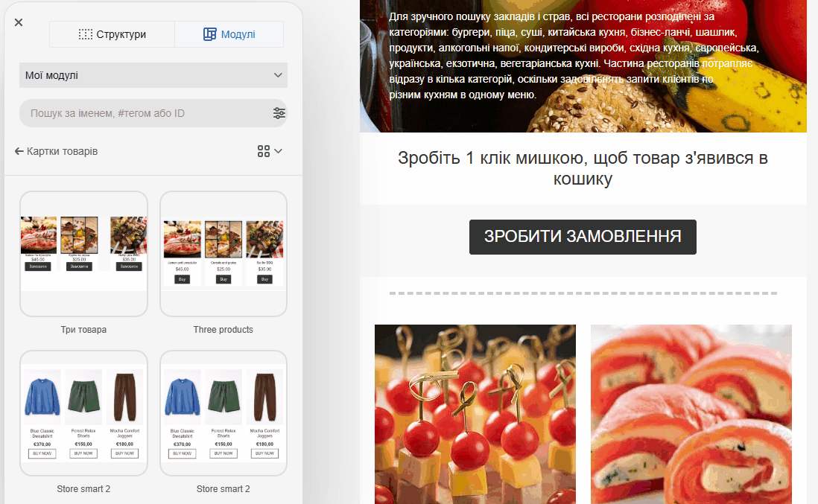Select the Модулі tab
This screenshot has width=818, height=504.
(229, 34)
